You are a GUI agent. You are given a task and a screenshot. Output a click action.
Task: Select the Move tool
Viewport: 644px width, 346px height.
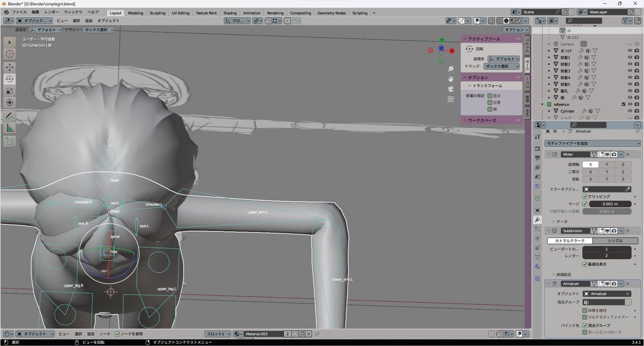(10, 67)
